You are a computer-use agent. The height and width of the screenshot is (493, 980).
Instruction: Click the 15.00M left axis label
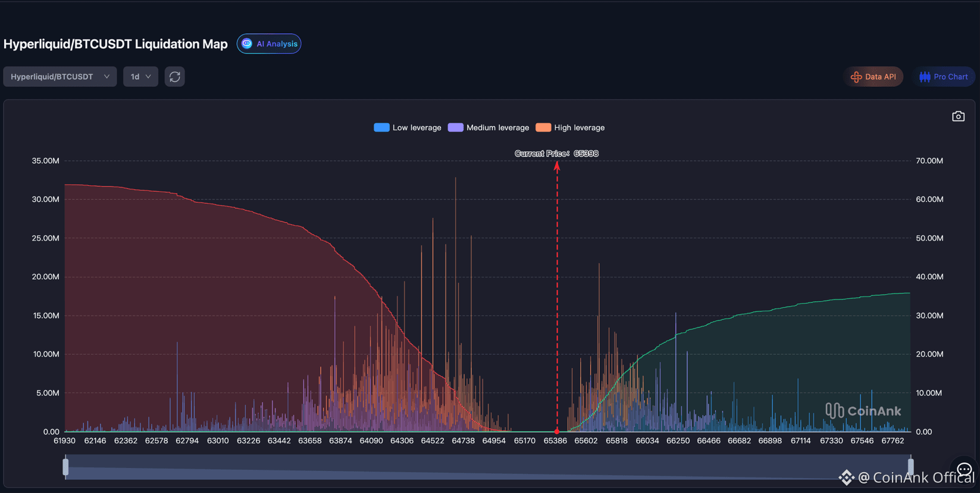coord(46,316)
